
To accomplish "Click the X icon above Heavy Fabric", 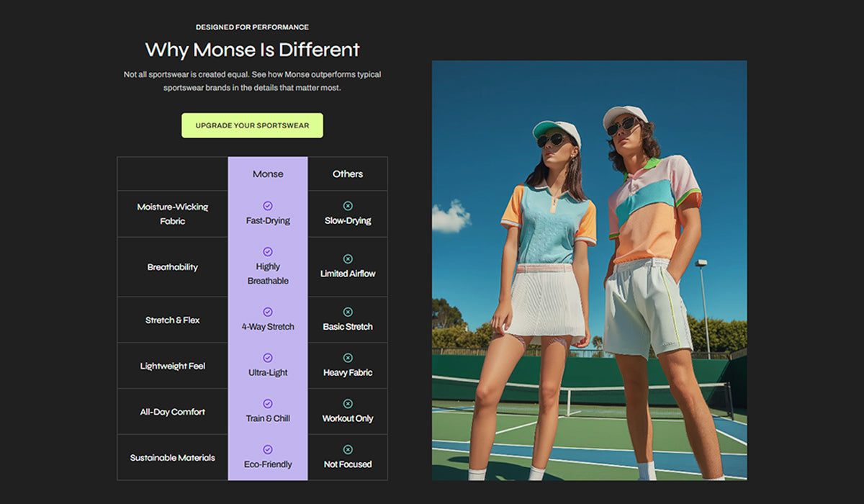I will 348,358.
